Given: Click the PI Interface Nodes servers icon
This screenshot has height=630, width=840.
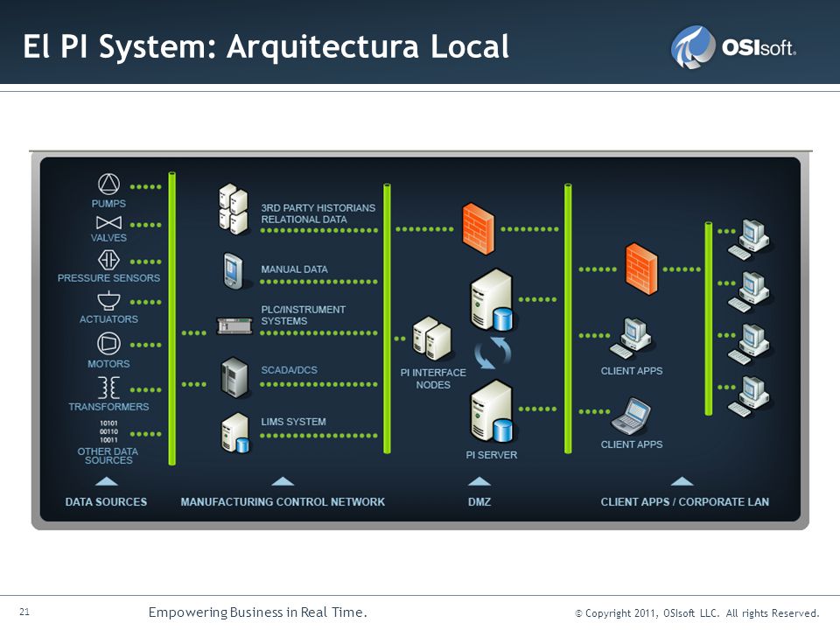Looking at the screenshot, I should 431,339.
